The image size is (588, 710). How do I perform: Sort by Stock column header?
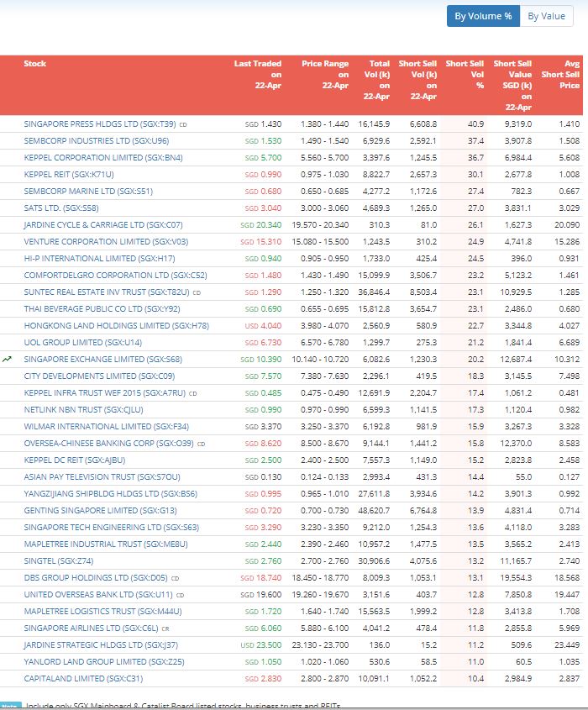click(x=34, y=63)
